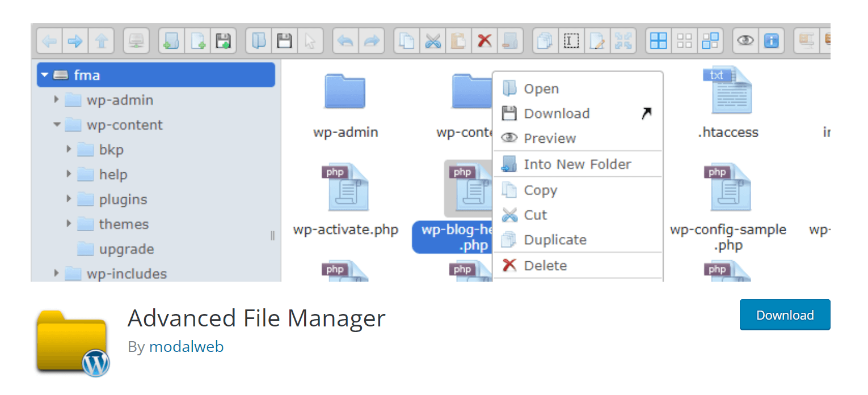Choose Duplicate from the context menu
The image size is (868, 395).
[578, 240]
